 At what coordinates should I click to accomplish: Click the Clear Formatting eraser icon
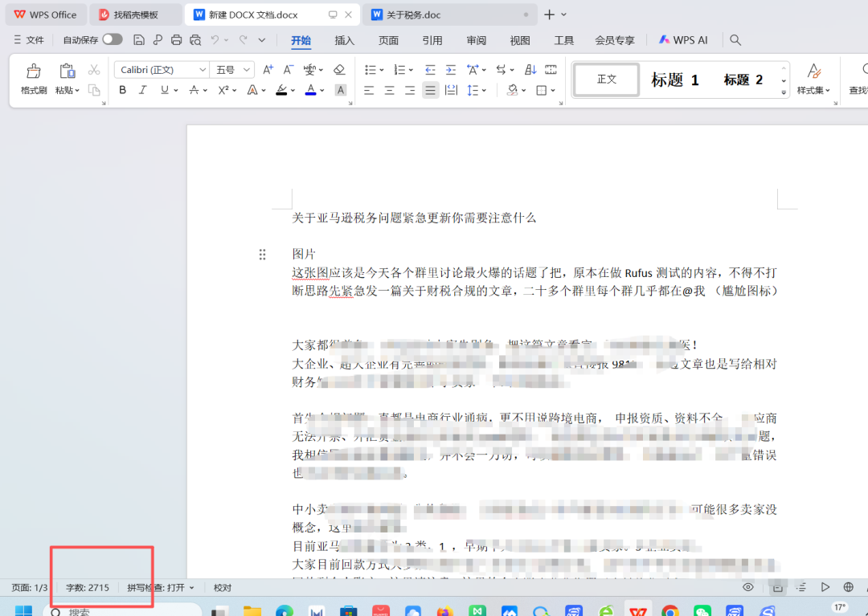click(338, 69)
